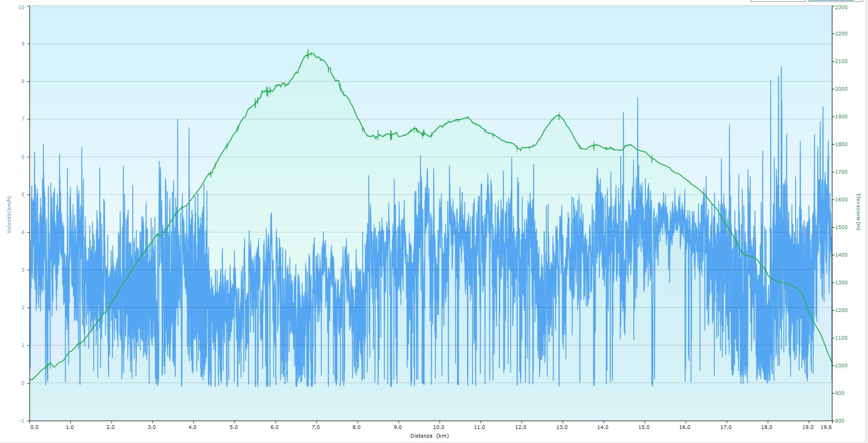868x443 pixels.
Task: Click the 10.0 tick on the distance axis
Action: coord(439,427)
